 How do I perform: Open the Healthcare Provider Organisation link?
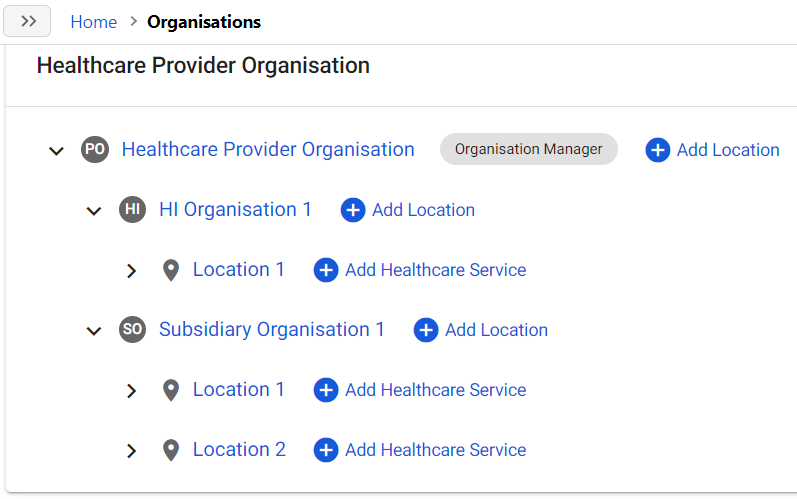[x=268, y=149]
